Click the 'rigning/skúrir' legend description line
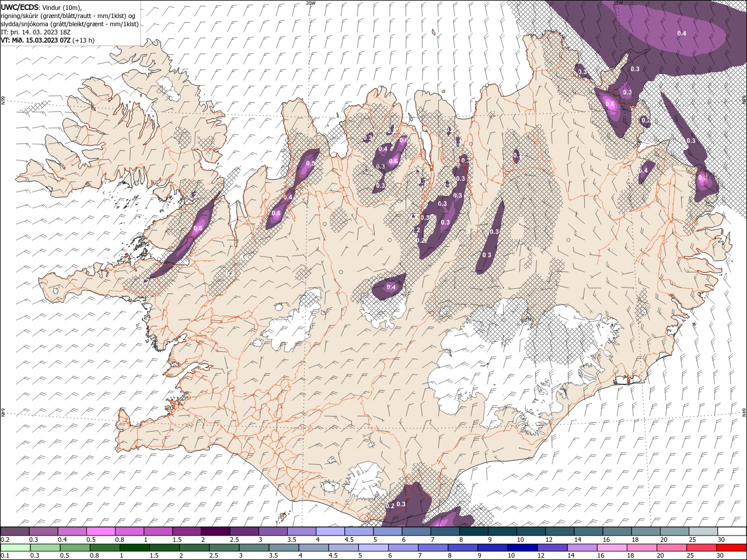747x560 pixels. [x=68, y=15]
